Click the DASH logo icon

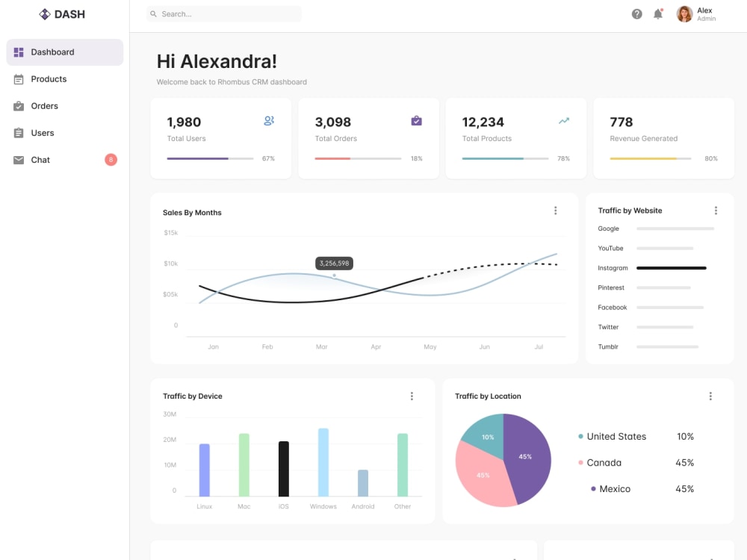point(44,14)
